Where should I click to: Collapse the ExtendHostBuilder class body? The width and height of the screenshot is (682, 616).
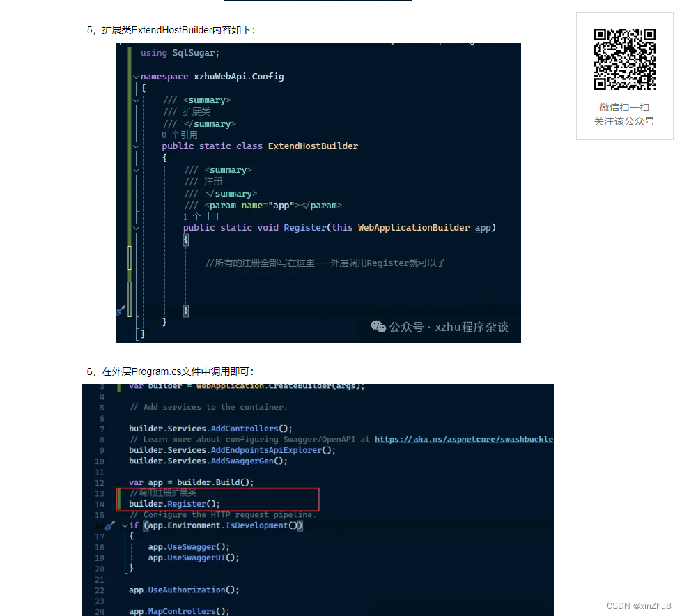click(x=137, y=146)
